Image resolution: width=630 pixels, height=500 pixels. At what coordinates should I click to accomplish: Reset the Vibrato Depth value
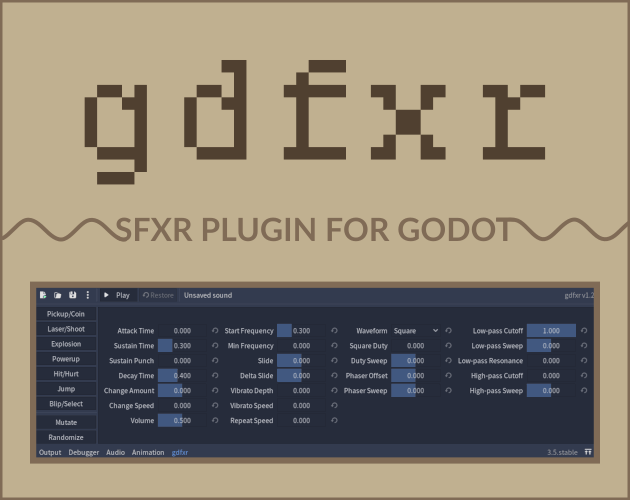coord(334,390)
